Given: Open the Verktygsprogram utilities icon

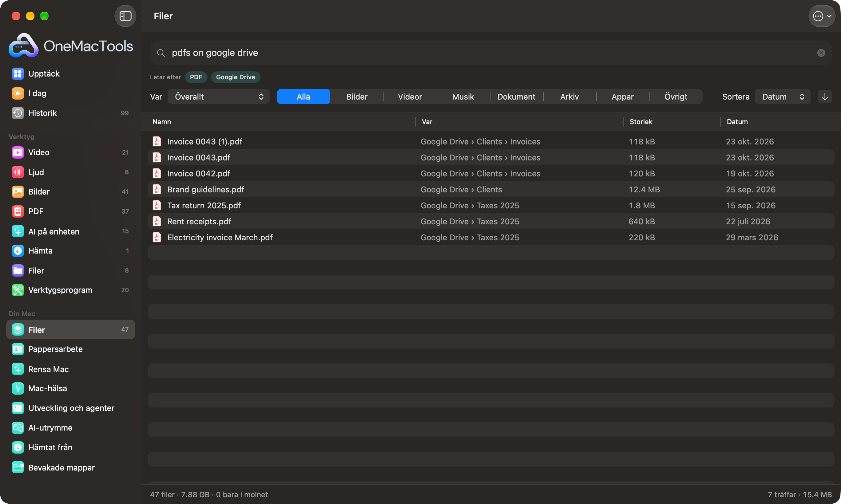Looking at the screenshot, I should (18, 290).
